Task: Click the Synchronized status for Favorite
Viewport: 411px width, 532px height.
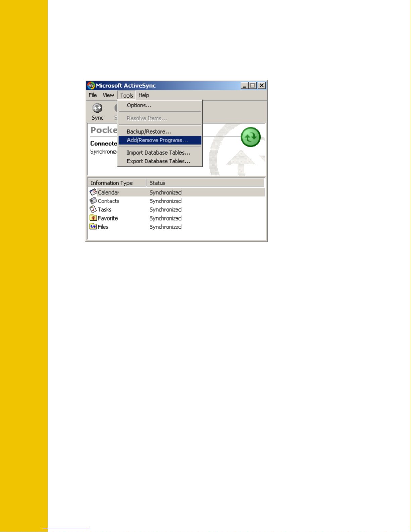Action: click(x=165, y=218)
